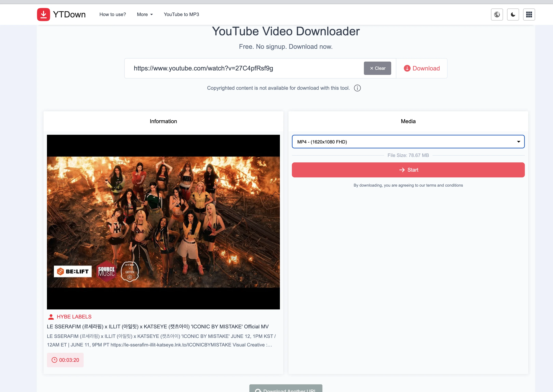
Task: Click the YTDown brand name
Action: [x=69, y=14]
